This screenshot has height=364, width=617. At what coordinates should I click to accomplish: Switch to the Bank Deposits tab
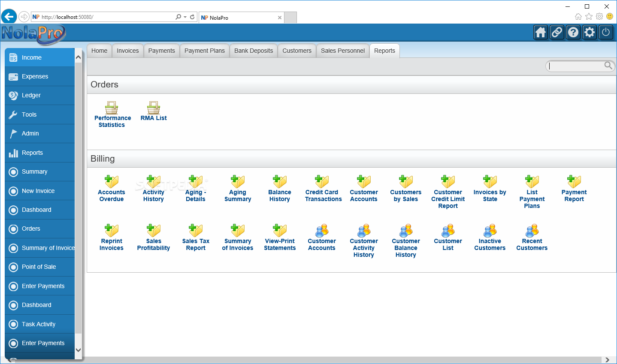(x=254, y=51)
